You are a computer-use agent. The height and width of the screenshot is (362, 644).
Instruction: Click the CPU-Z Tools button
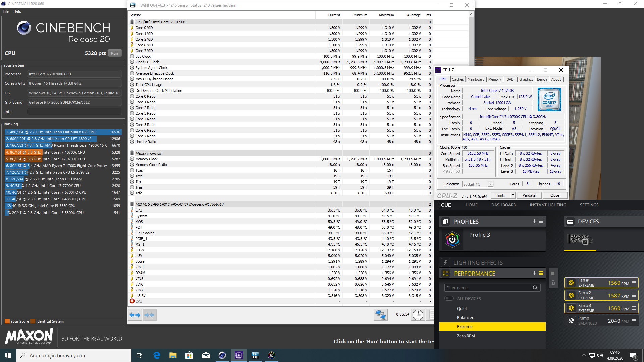pos(500,195)
